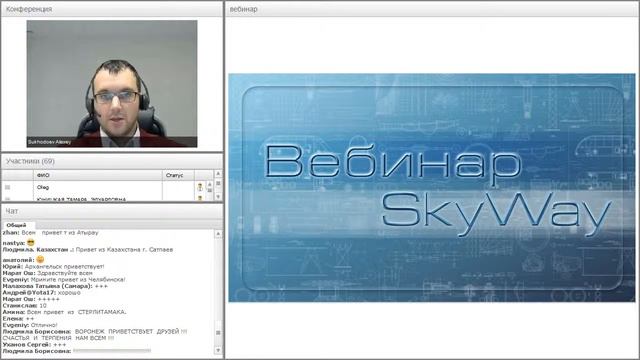The width and height of the screenshot is (640, 360).
Task: Click the sunglasses emoji in nastya's message
Action: click(x=31, y=242)
